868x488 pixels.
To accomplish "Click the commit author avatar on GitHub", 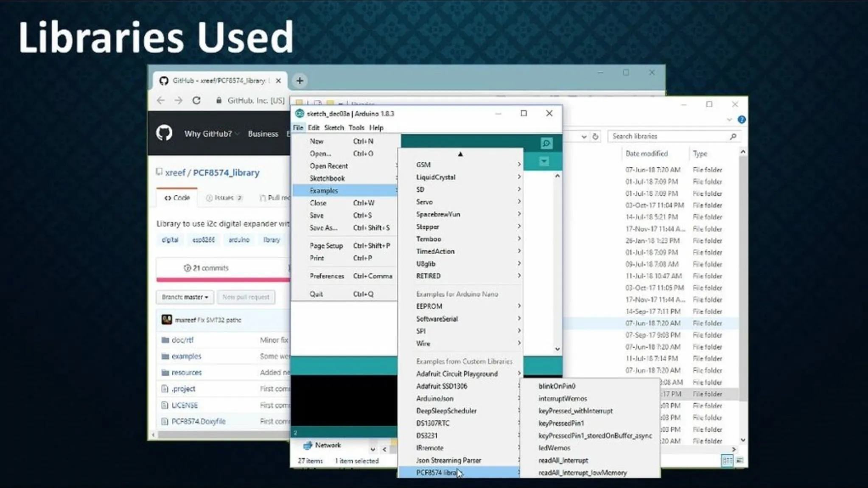I will point(167,320).
